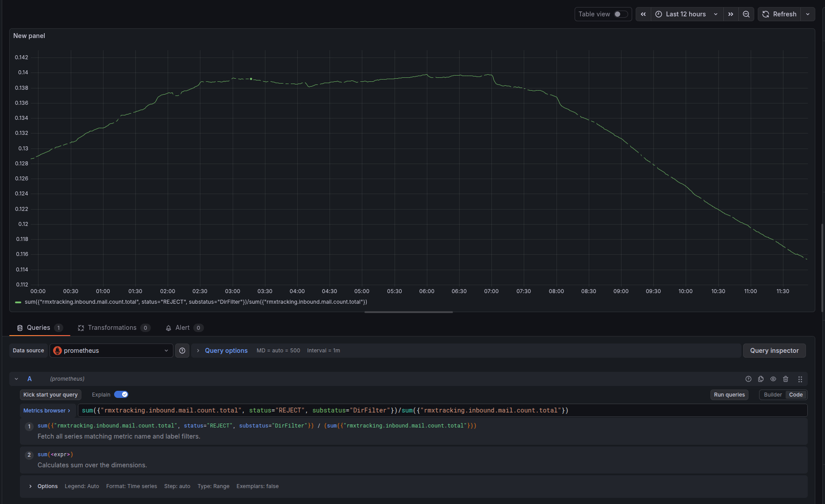Viewport: 825px width, 504px height.
Task: Click the zoom out magnifier in the time bar
Action: click(x=746, y=14)
